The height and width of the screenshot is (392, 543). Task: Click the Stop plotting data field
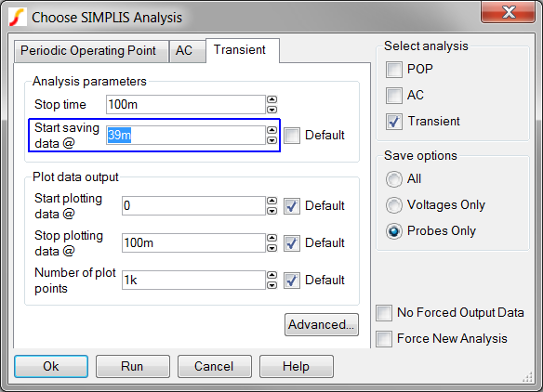[193, 242]
